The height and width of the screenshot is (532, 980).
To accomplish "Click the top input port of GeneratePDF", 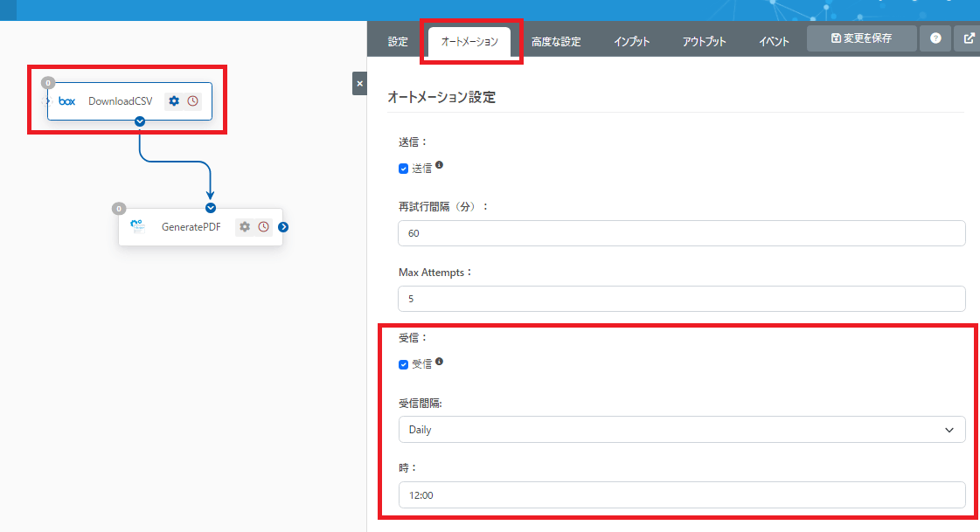I will (211, 208).
